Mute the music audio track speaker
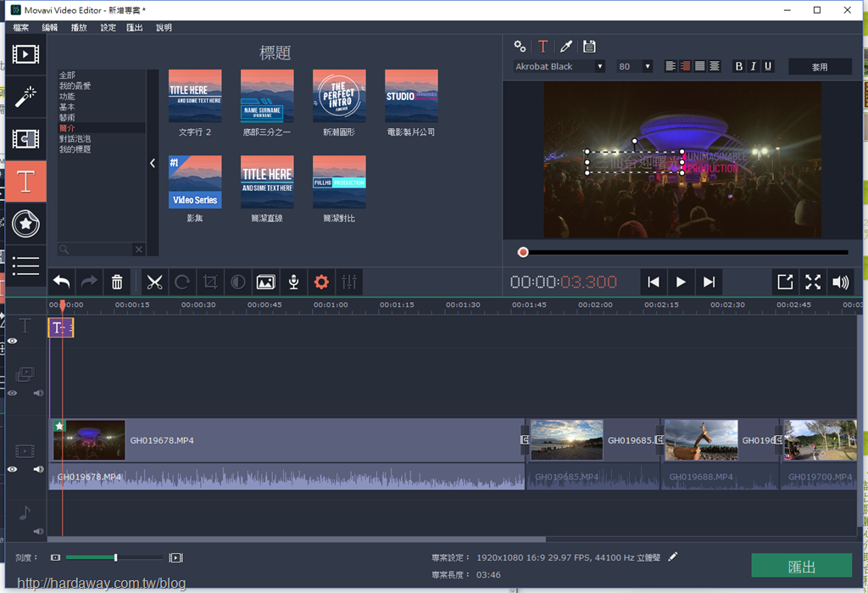Screen dimensions: 868x593 tap(38, 531)
